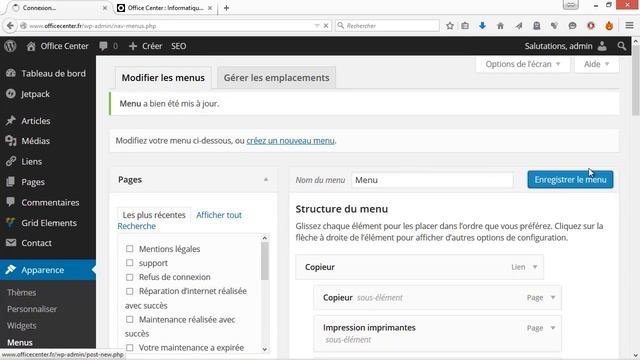Stop loading with address bar X
Viewport: 640px width, 360px height.
point(326,26)
